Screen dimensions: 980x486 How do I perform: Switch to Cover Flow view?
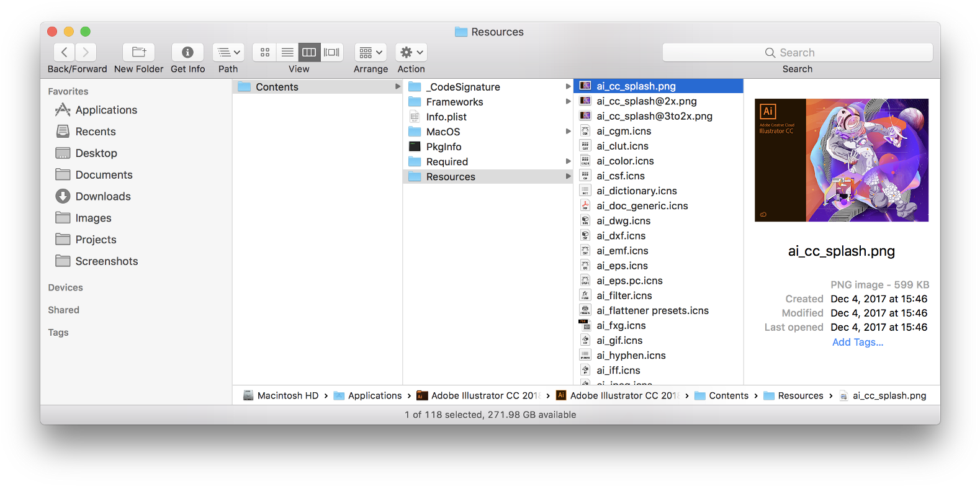point(331,53)
